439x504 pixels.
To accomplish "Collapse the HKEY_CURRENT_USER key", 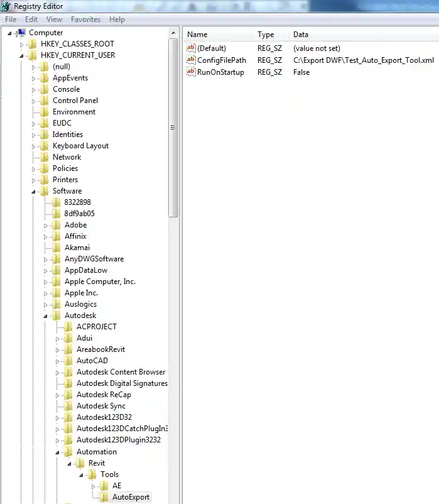I will [21, 55].
